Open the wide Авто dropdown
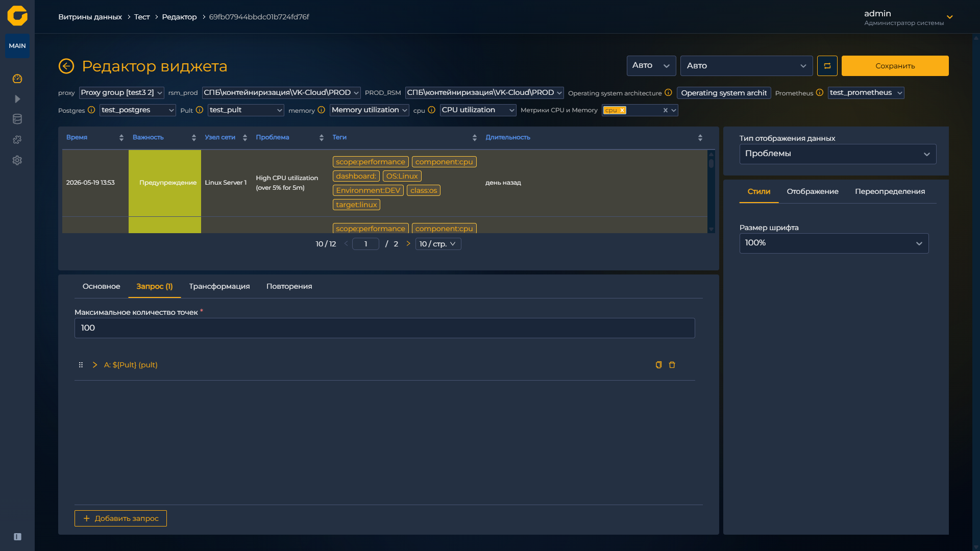980x551 pixels. [747, 66]
